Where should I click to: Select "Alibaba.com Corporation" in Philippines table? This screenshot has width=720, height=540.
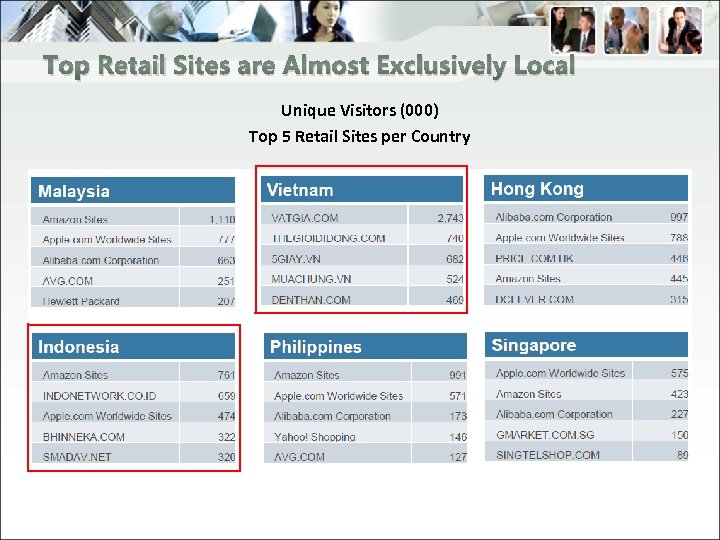[332, 416]
